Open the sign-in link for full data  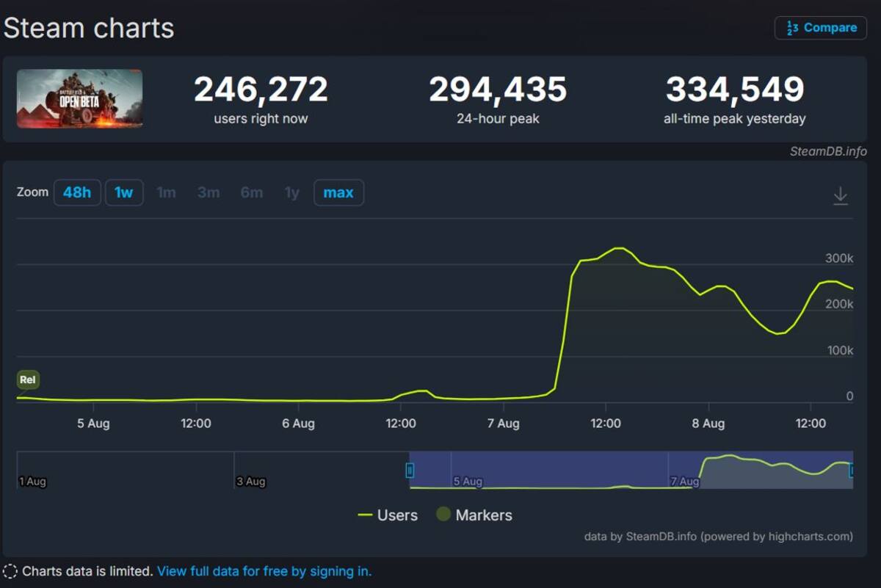pos(264,571)
